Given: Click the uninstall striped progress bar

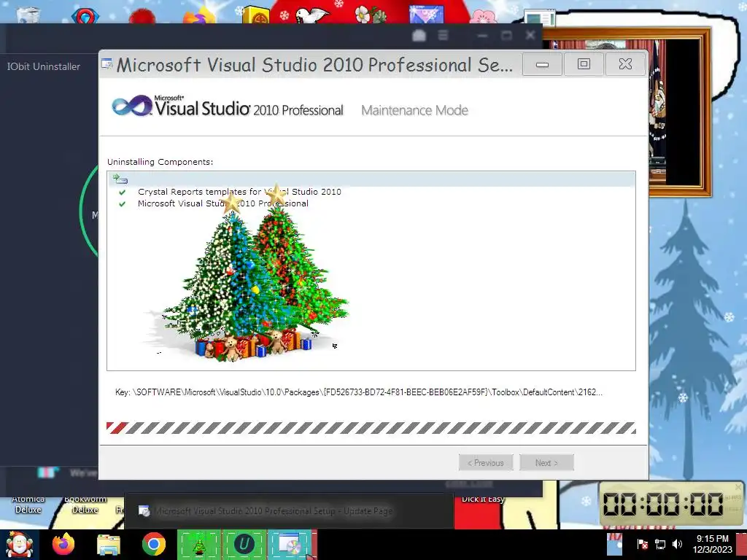Looking at the screenshot, I should (371, 427).
